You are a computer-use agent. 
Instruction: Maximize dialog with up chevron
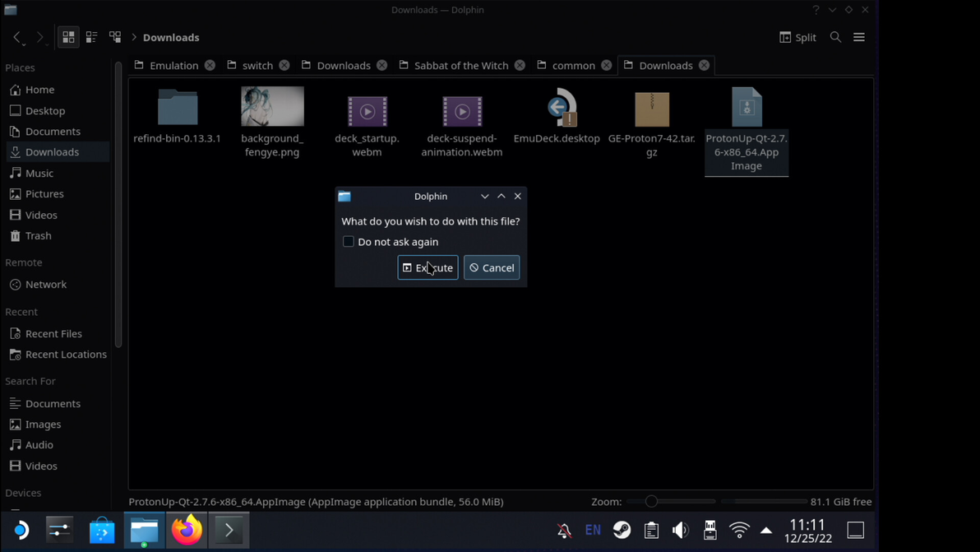tap(502, 197)
